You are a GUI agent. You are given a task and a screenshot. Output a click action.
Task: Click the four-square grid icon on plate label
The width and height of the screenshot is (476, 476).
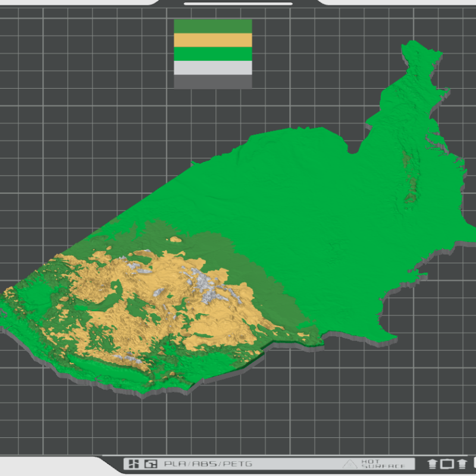134,464
